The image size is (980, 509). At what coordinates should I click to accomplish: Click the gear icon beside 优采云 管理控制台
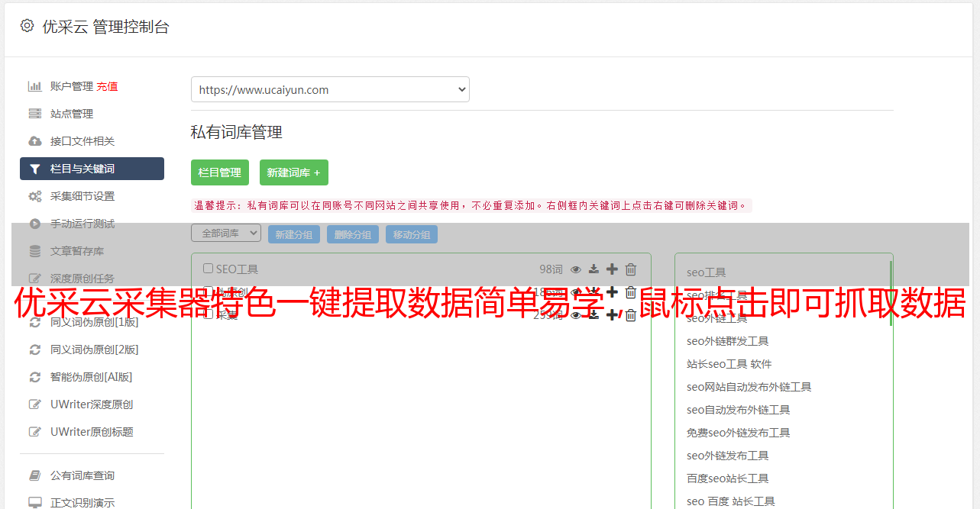point(27,26)
